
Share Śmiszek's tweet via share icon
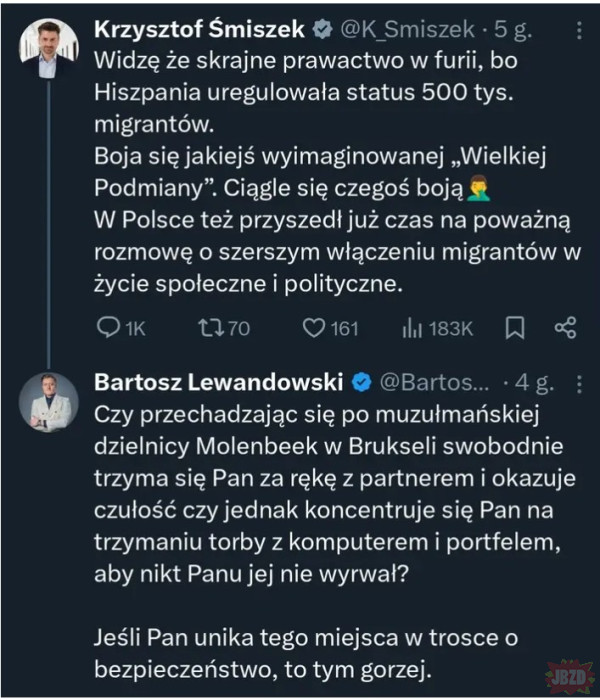565,328
